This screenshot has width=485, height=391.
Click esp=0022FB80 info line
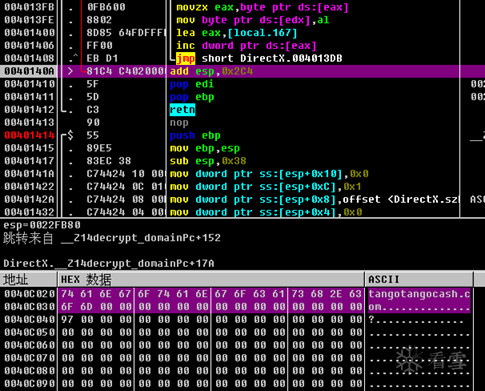click(42, 225)
